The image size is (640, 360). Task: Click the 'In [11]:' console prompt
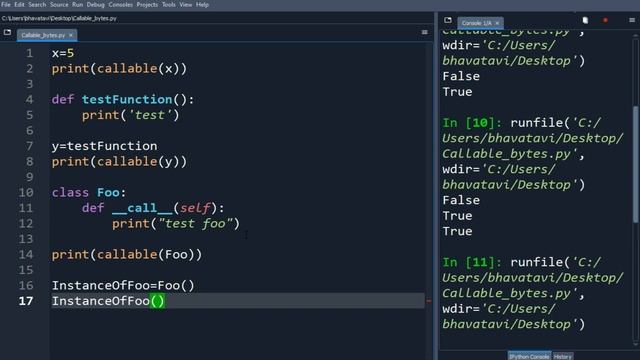point(472,262)
